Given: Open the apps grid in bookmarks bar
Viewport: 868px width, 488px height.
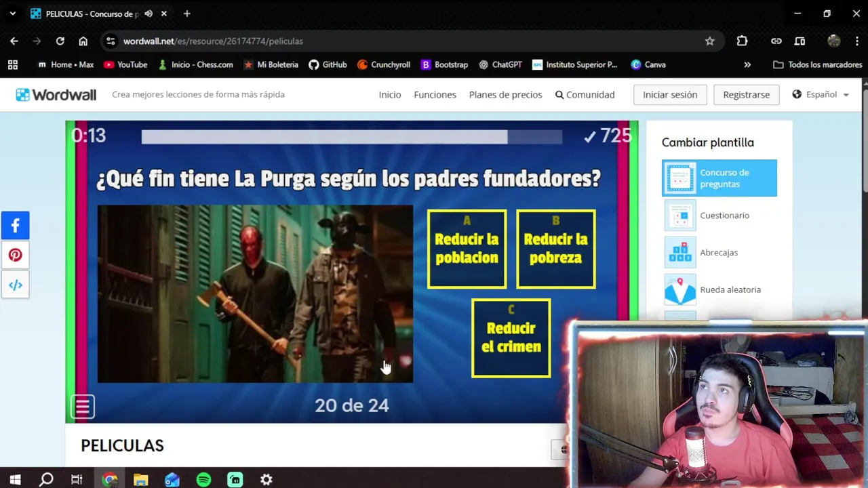Looking at the screenshot, I should click(x=12, y=64).
